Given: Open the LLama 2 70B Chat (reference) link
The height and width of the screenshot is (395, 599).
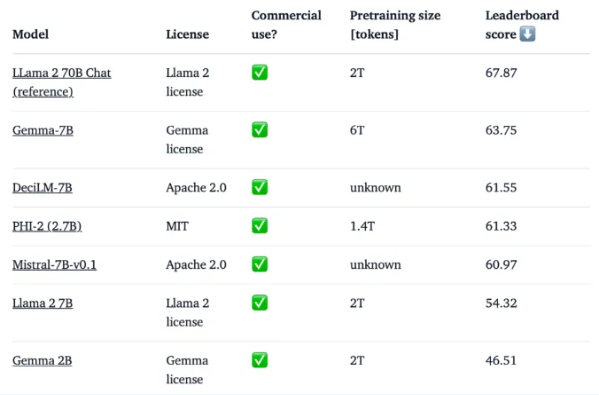Looking at the screenshot, I should pyautogui.click(x=62, y=82).
